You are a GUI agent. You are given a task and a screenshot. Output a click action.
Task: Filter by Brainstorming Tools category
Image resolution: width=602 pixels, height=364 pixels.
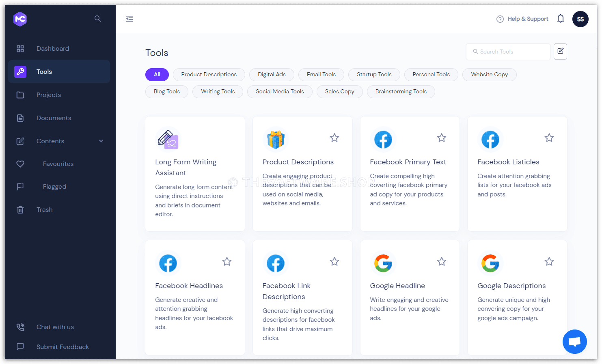coord(401,92)
